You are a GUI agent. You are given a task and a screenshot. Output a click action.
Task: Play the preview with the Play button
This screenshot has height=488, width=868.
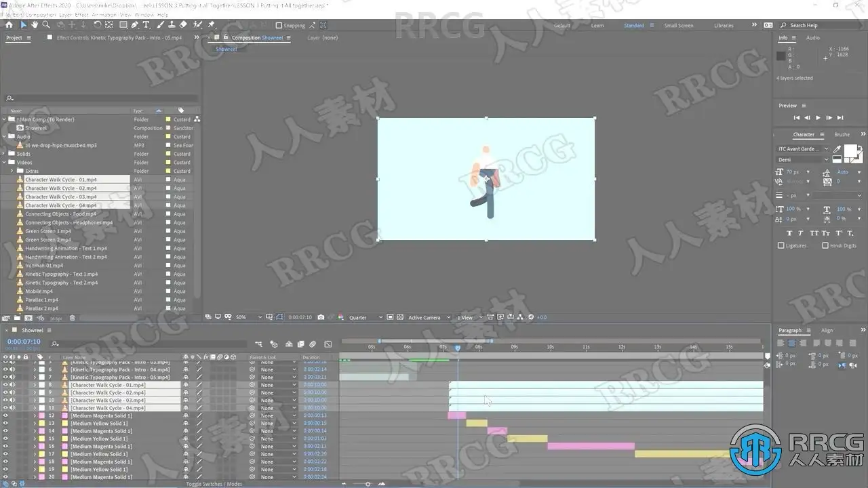coord(818,118)
